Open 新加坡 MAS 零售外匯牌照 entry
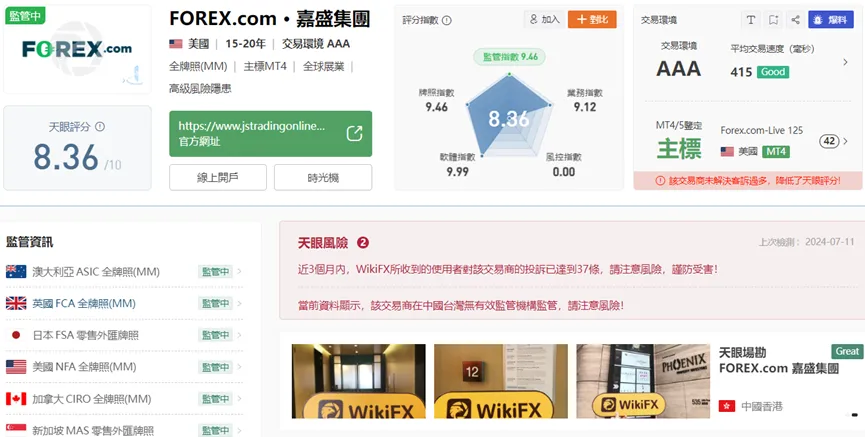Screen dimensions: 865x437 coord(124,430)
